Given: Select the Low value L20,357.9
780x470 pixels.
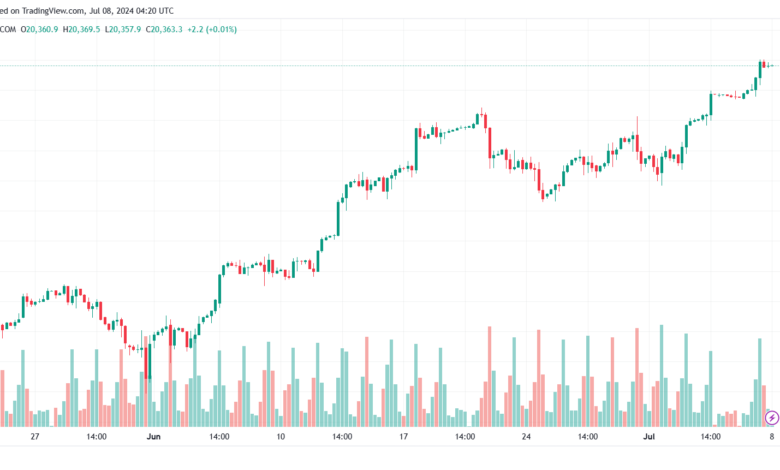Looking at the screenshot, I should tap(123, 29).
